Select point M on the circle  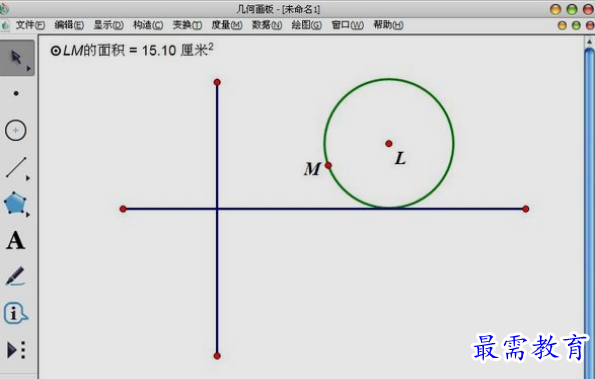point(328,165)
